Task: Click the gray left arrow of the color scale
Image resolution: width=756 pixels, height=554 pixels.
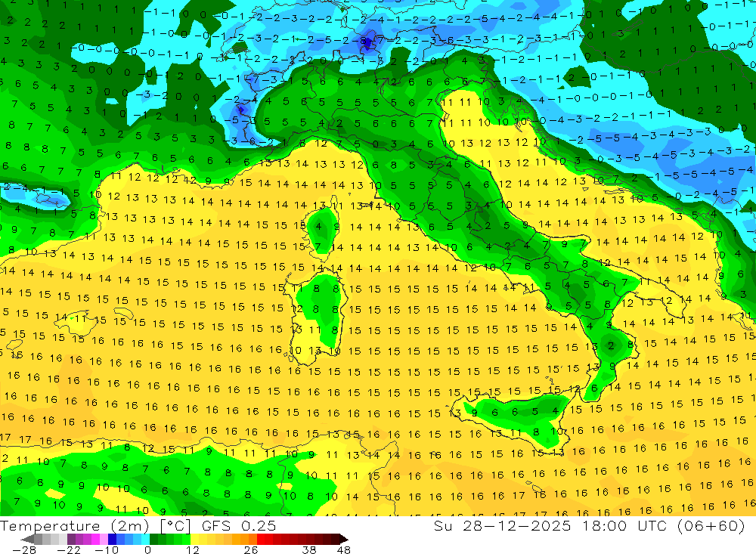Action: pyautogui.click(x=27, y=539)
